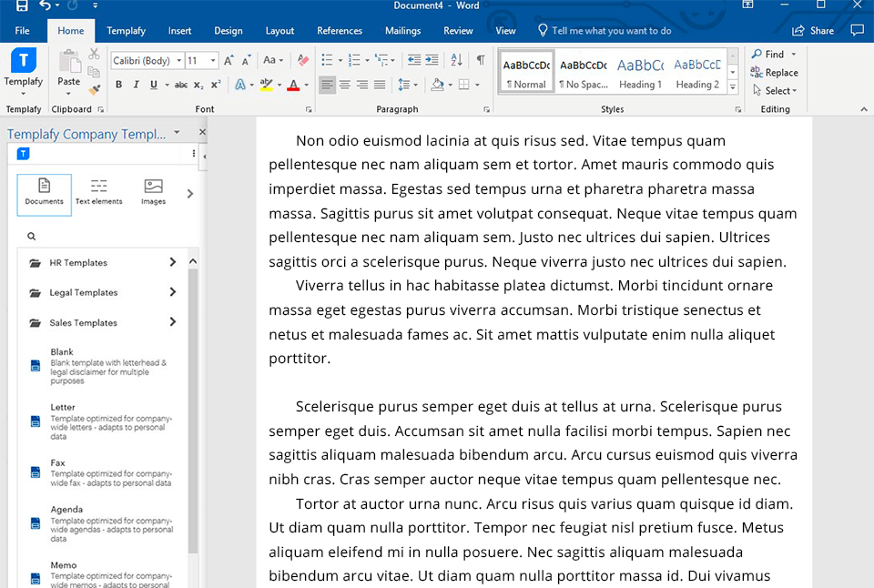Select the Format Painter brush icon
The width and height of the screenshot is (874, 588).
94,89
